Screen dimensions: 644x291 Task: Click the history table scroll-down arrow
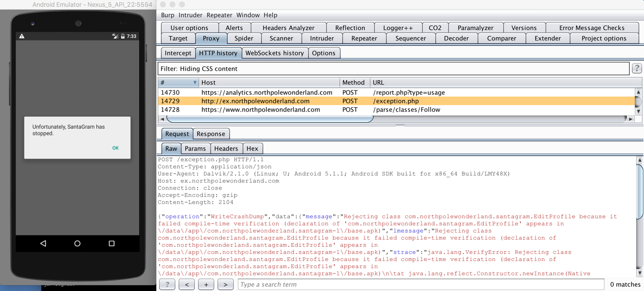(x=638, y=111)
